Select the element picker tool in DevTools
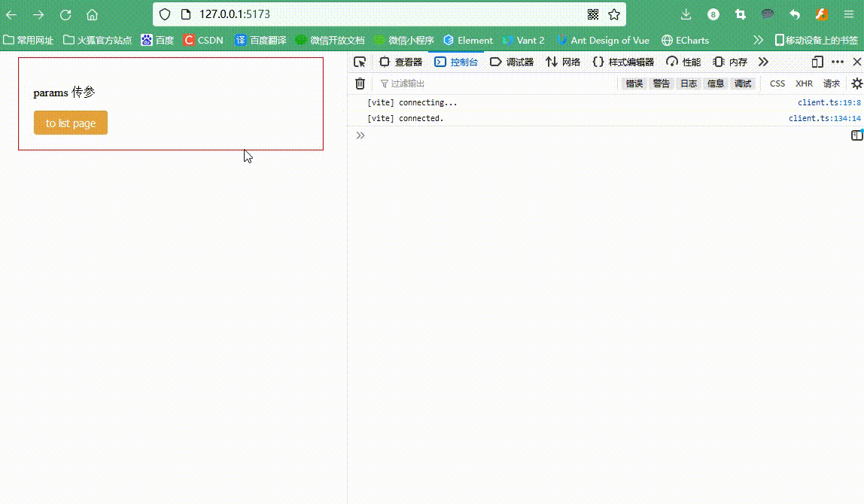 [x=359, y=62]
